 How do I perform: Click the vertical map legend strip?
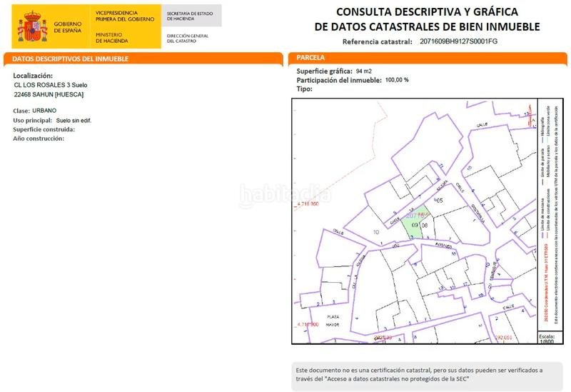click(547, 214)
